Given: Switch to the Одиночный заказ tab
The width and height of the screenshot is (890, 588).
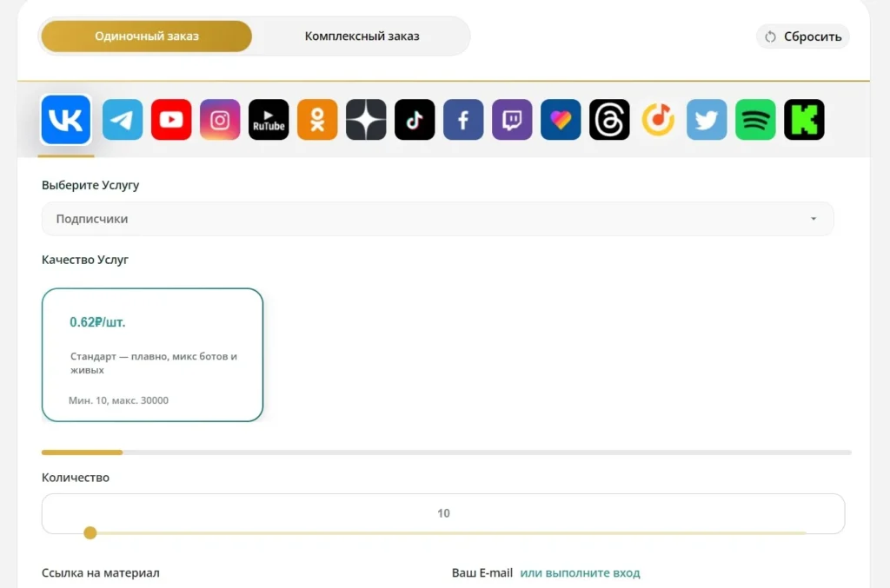Looking at the screenshot, I should pyautogui.click(x=146, y=36).
